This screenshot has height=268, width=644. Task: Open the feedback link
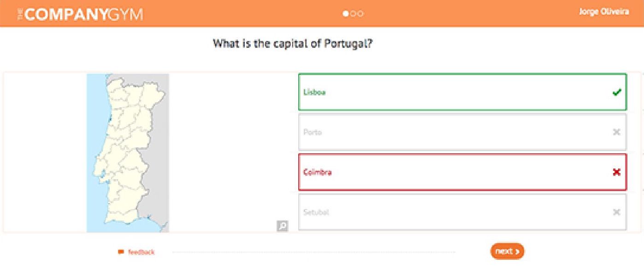pyautogui.click(x=141, y=252)
